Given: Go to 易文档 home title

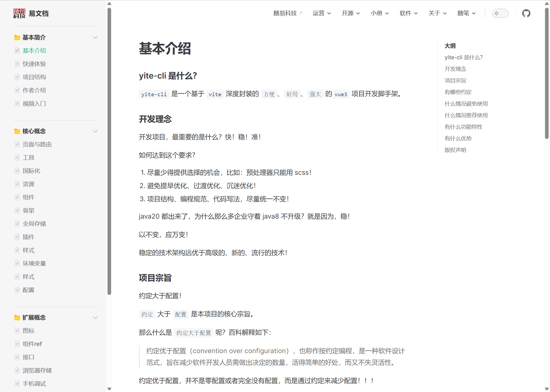Looking at the screenshot, I should coord(39,13).
